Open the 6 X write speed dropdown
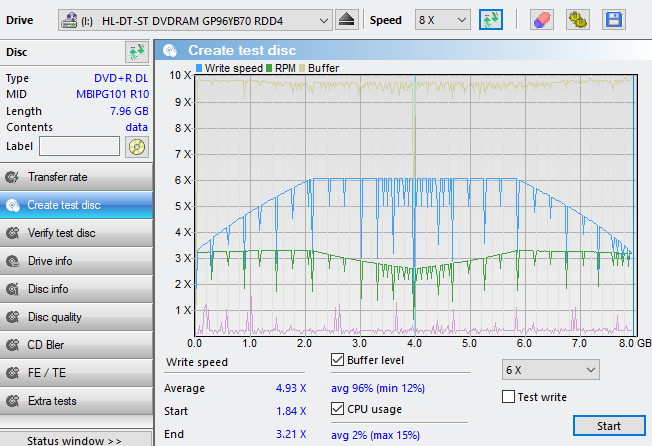The height and width of the screenshot is (446, 652). point(550,370)
